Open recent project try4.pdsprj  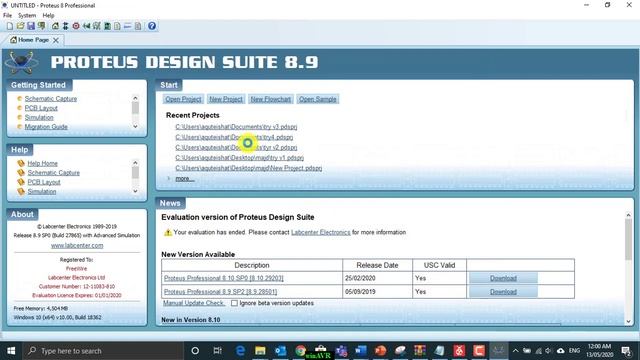(x=234, y=137)
